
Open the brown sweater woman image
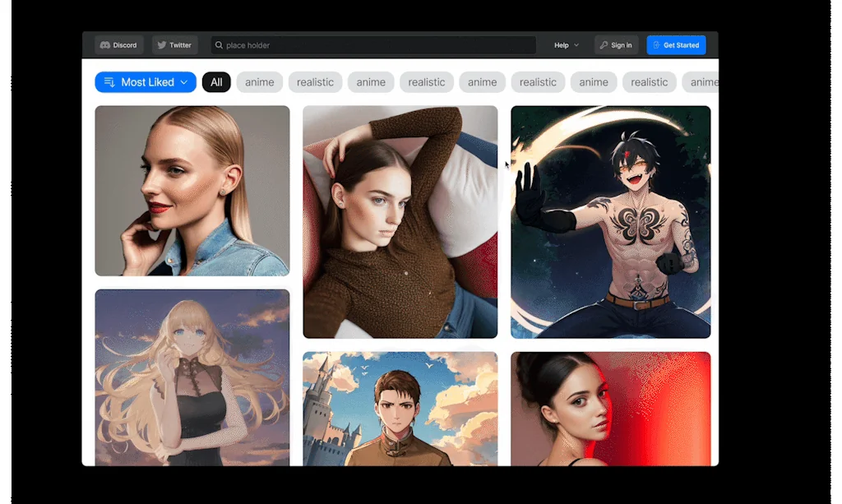coord(400,222)
